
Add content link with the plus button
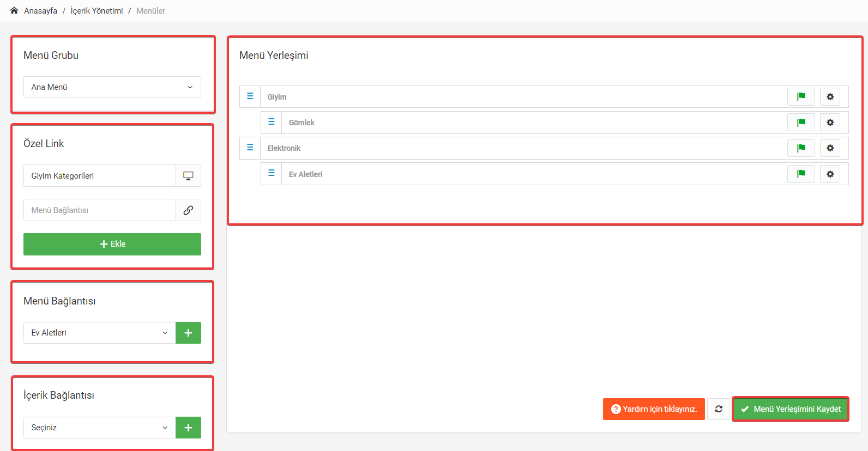point(188,428)
